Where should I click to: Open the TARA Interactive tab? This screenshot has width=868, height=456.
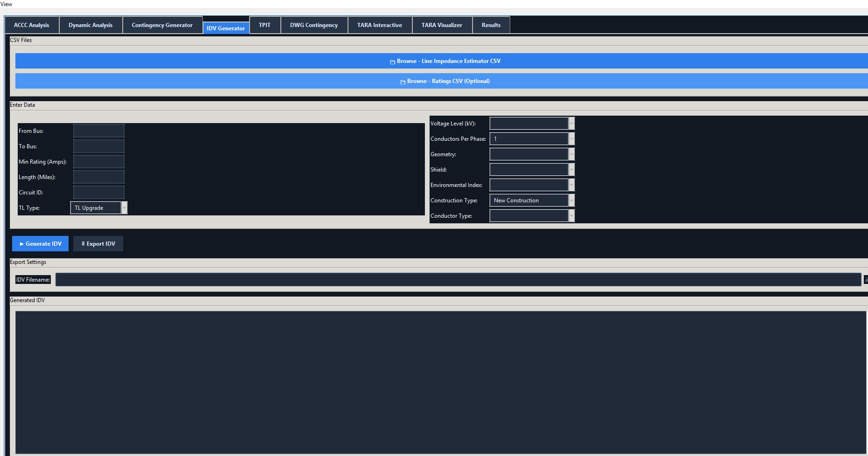pos(380,25)
